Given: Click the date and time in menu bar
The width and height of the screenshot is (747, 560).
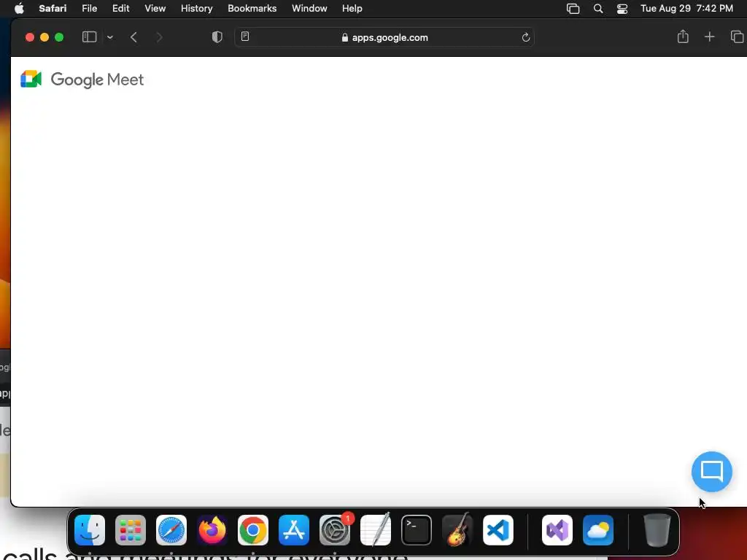Looking at the screenshot, I should coord(686,8).
